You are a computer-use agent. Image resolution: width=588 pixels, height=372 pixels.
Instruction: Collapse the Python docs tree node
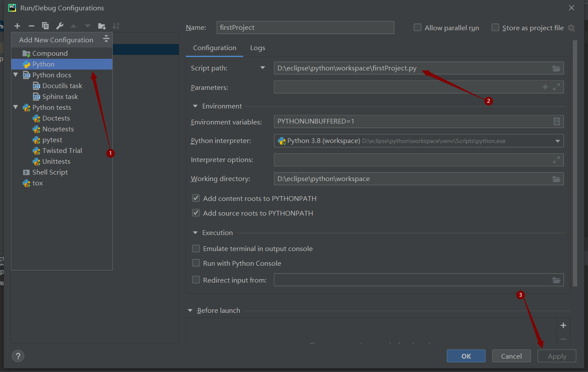point(16,75)
